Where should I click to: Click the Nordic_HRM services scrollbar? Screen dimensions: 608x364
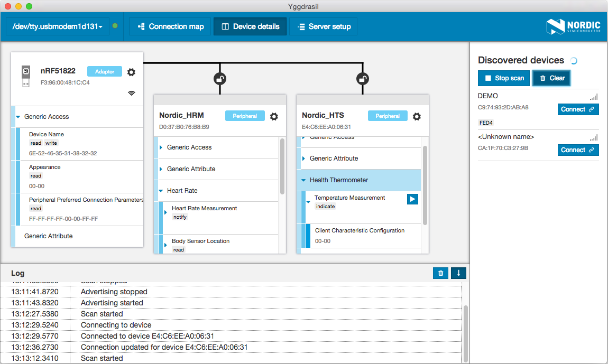click(282, 166)
